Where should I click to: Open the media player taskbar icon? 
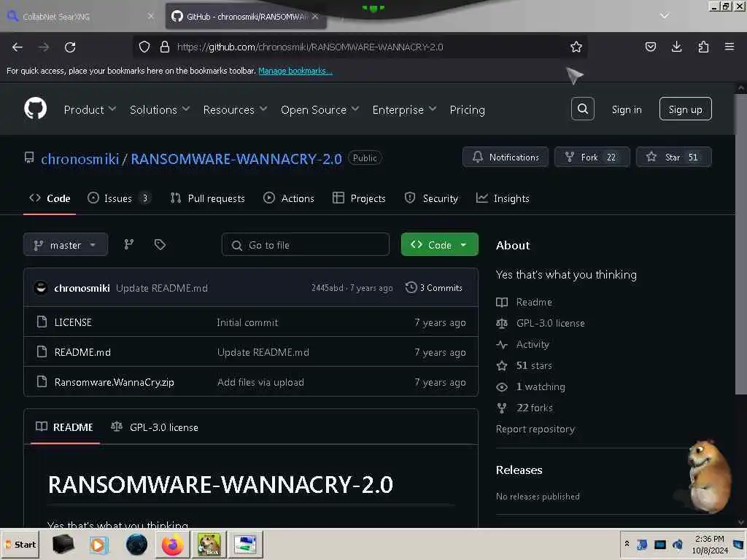tap(98, 544)
